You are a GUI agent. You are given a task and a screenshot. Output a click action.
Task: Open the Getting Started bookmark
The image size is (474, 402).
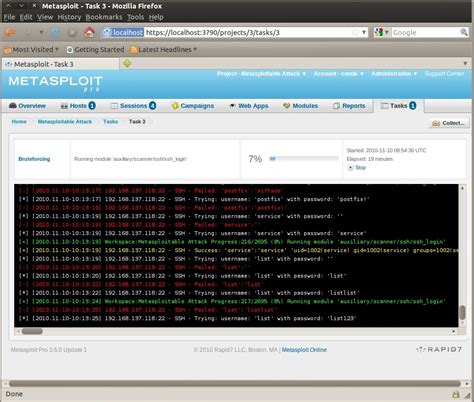[96, 50]
